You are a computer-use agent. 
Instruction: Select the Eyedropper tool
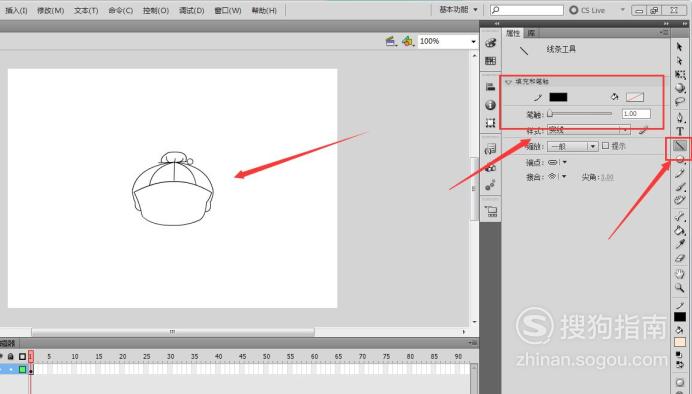[x=680, y=244]
